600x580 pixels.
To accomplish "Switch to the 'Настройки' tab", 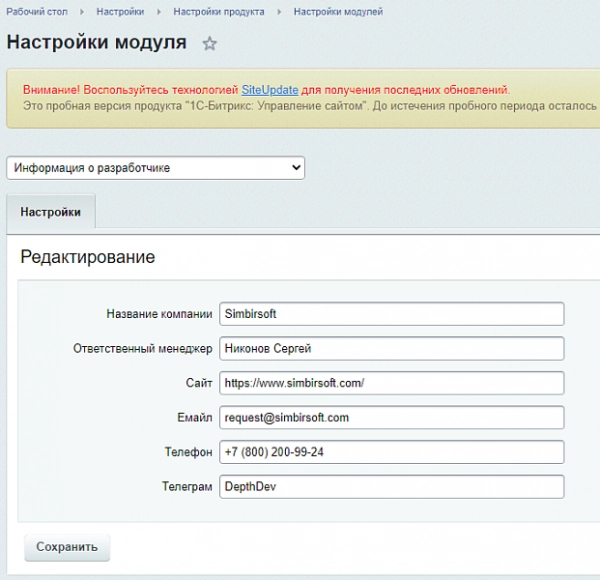I will [51, 212].
